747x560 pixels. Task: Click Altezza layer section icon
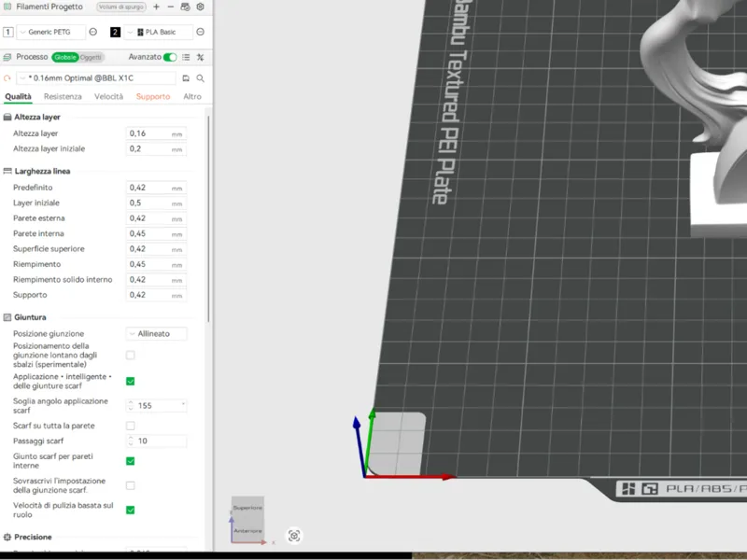pyautogui.click(x=7, y=118)
